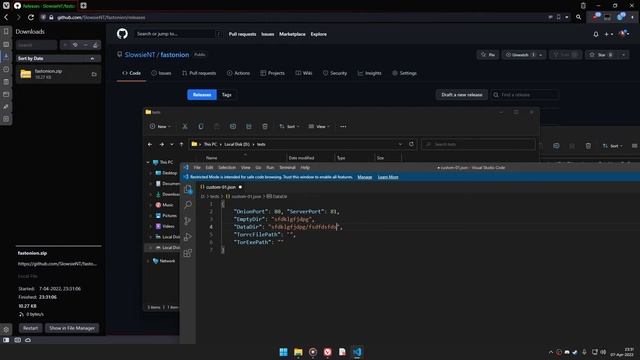
Task: Click the Show in File Manager button
Action: coord(72,328)
